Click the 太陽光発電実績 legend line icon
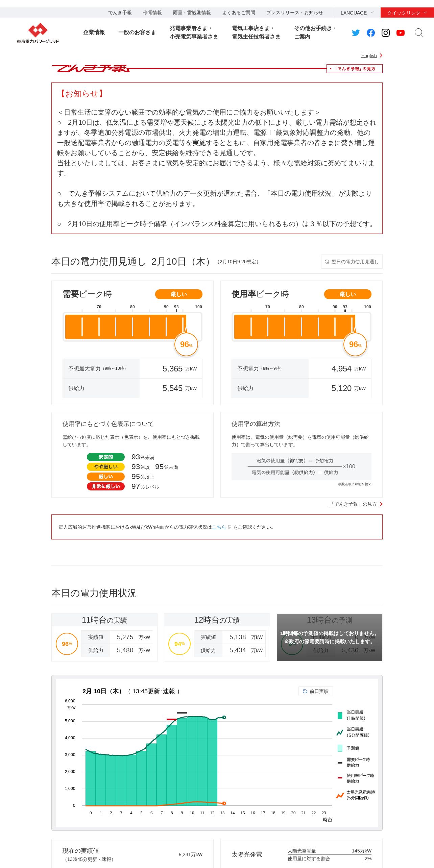The height and width of the screenshot is (868, 434). tap(340, 795)
